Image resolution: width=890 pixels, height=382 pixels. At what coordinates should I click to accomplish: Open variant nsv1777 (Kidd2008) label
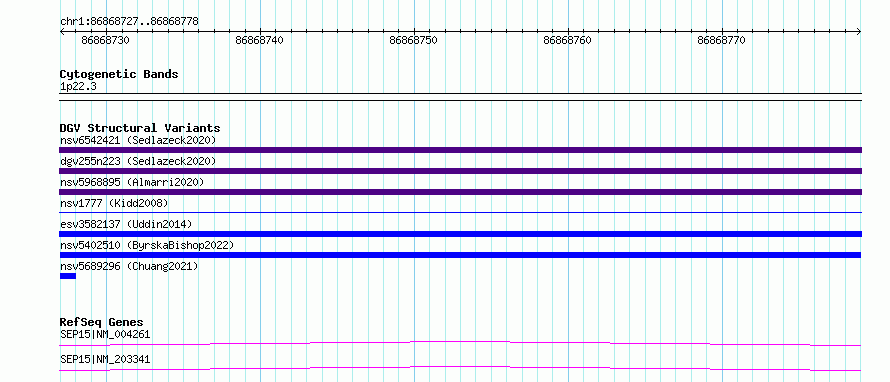click(114, 203)
